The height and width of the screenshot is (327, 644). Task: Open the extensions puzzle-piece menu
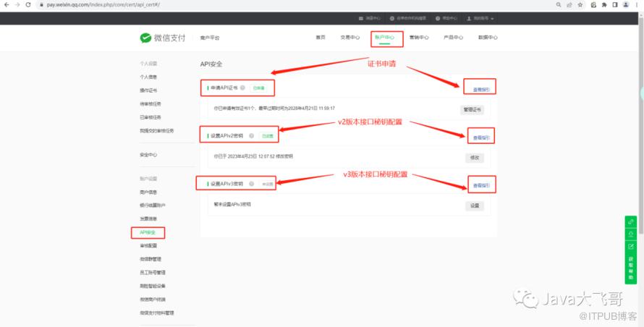pos(604,5)
